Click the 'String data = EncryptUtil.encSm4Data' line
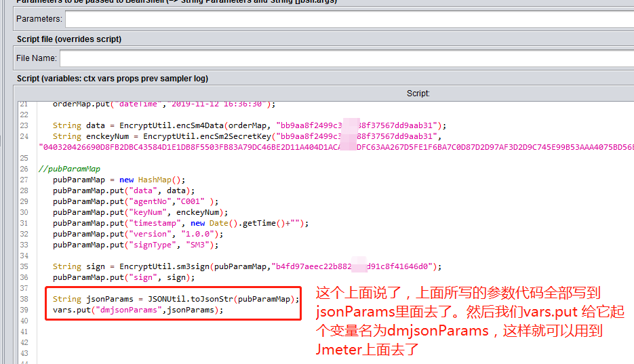 click(250, 125)
